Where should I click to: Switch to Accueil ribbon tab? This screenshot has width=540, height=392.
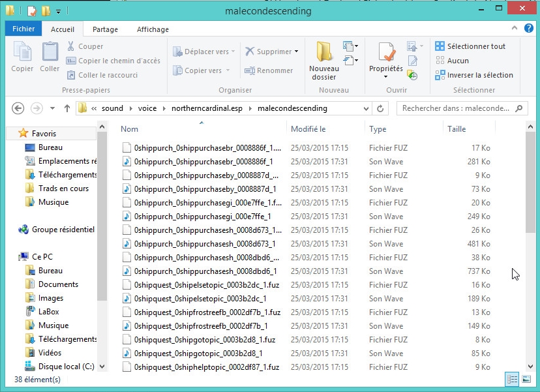[63, 29]
